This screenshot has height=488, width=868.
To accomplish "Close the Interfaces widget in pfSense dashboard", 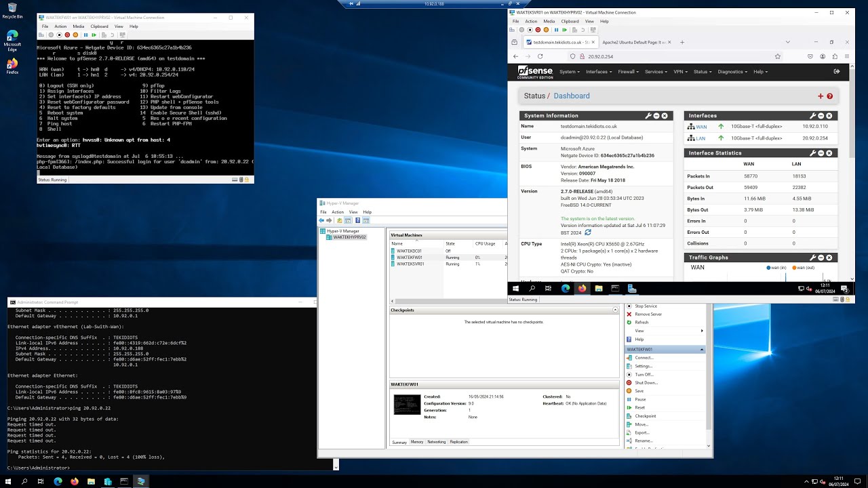I will click(x=829, y=116).
